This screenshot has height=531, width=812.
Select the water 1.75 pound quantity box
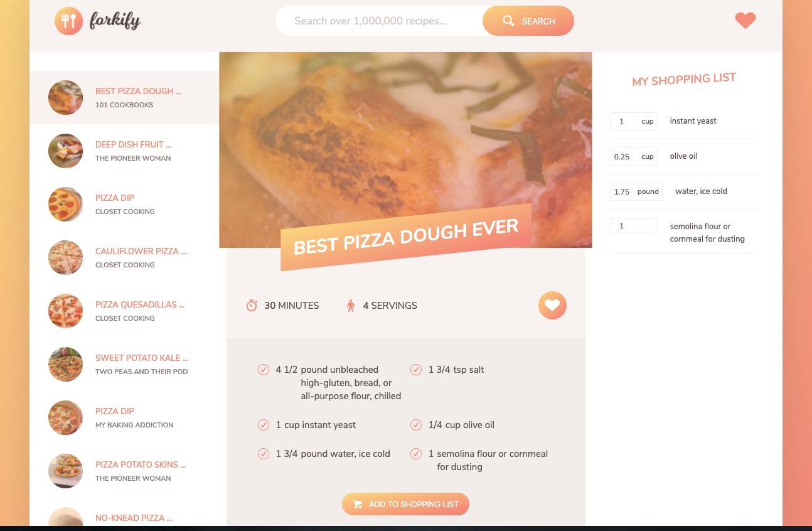pos(636,191)
